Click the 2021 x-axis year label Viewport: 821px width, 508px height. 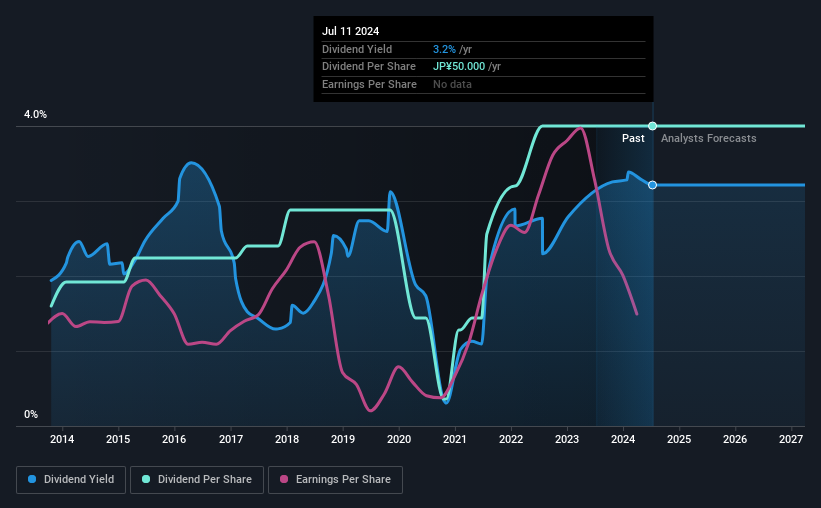pos(454,439)
